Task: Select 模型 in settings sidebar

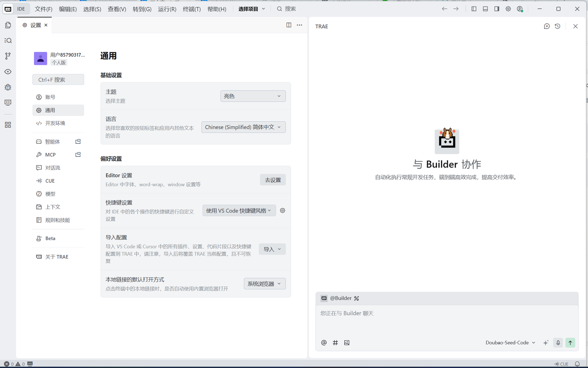Action: (58, 194)
